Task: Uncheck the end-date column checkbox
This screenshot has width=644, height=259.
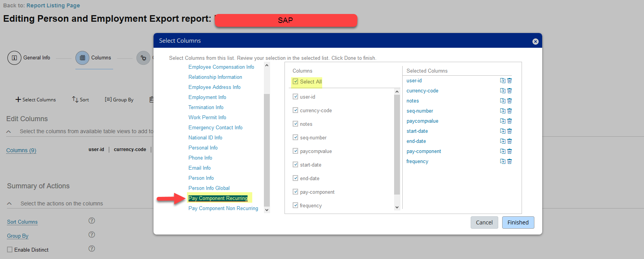Action: click(x=295, y=178)
